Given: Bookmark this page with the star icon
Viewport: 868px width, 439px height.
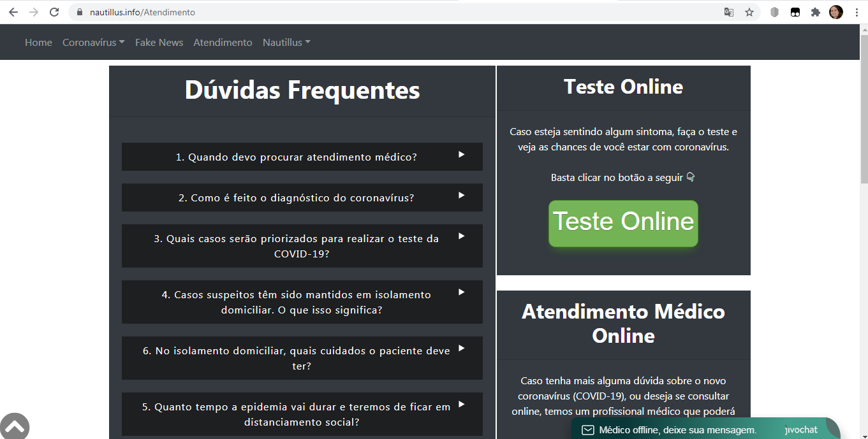Looking at the screenshot, I should 749,12.
